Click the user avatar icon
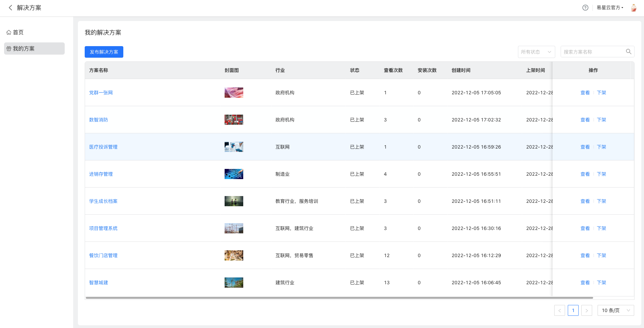Screen dimensions: 644x328 (633, 7)
